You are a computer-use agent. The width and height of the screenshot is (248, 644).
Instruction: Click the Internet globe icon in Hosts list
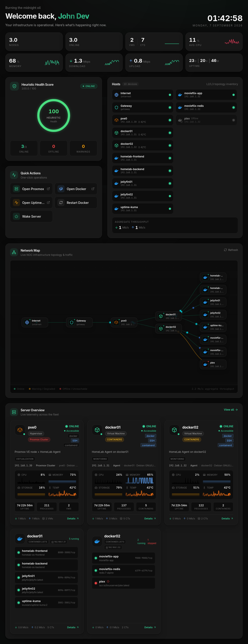(x=116, y=95)
